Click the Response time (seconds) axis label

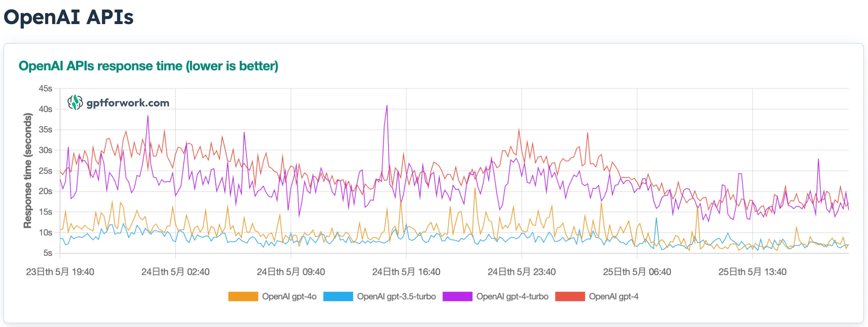pos(28,171)
